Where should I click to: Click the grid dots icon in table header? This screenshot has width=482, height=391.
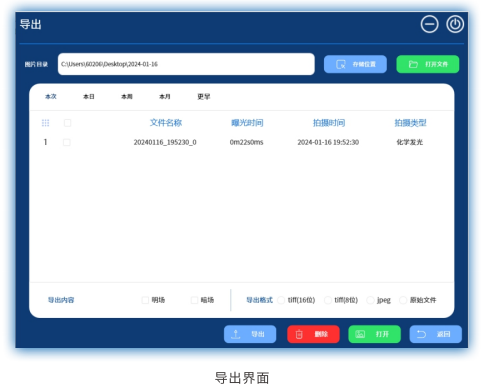pos(45,123)
